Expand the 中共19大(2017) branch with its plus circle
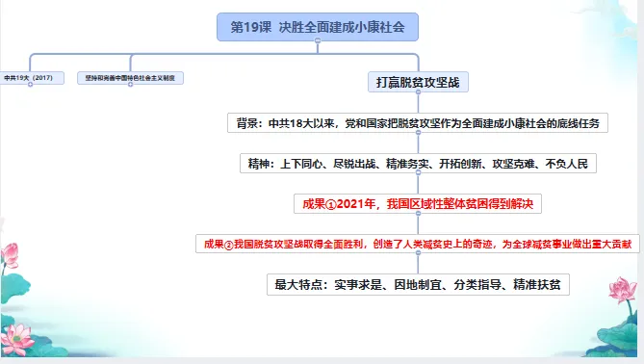 tap(31, 85)
